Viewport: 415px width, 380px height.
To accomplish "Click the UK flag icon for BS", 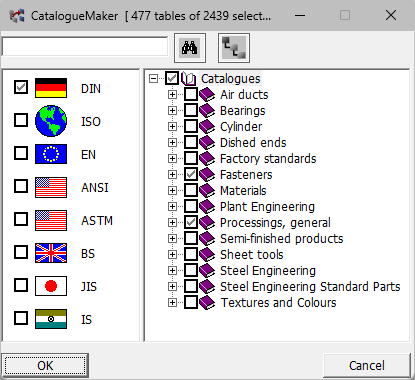I will tap(51, 253).
